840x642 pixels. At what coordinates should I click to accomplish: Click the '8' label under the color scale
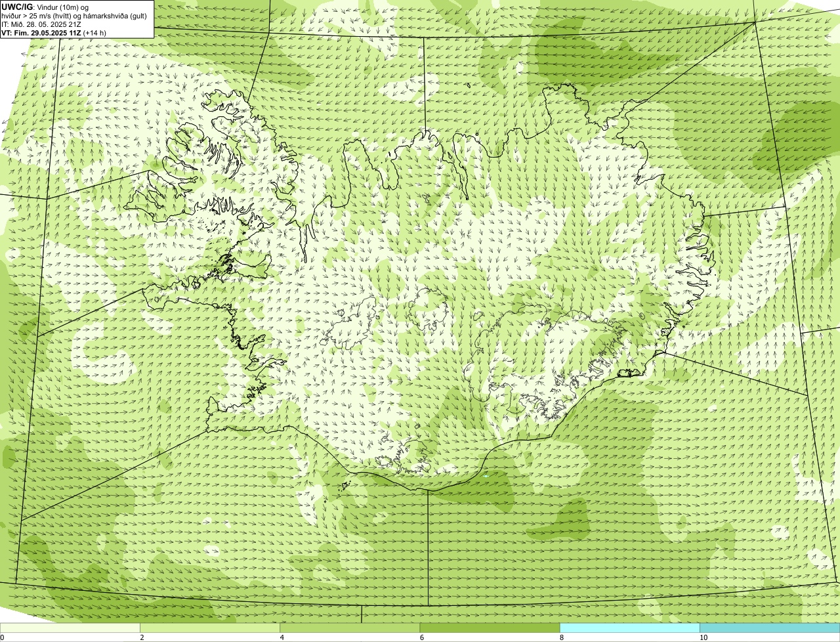coord(562,637)
